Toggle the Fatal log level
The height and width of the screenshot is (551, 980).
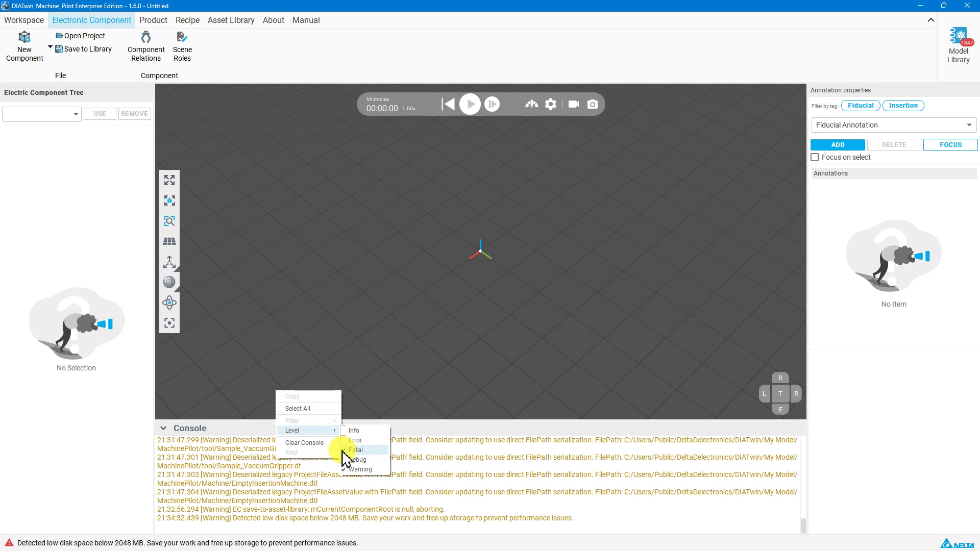point(365,449)
